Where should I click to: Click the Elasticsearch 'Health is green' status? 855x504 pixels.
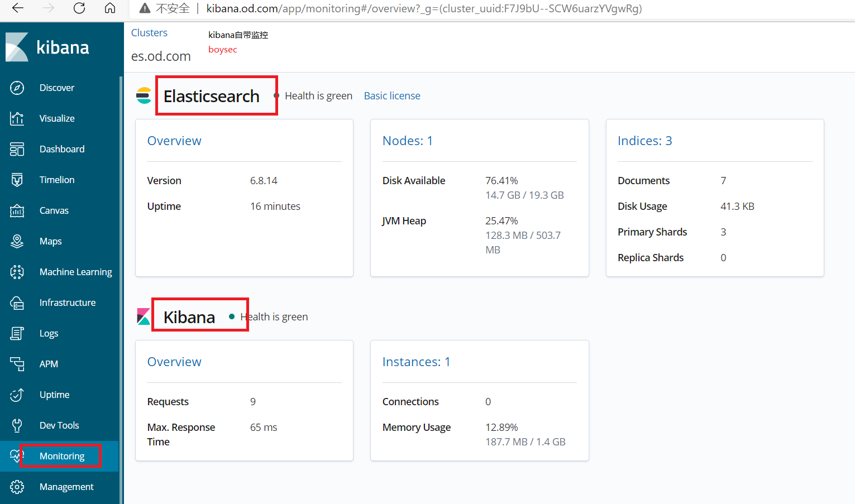click(x=318, y=96)
